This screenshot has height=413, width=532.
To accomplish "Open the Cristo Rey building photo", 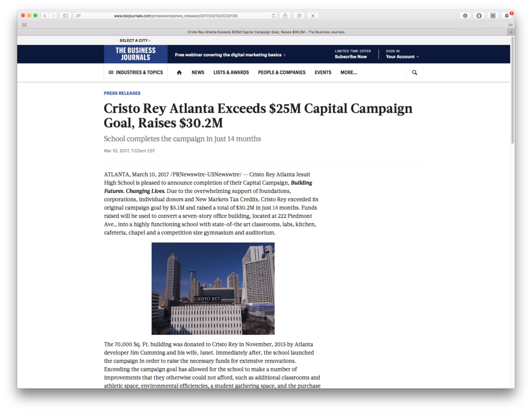I will pyautogui.click(x=212, y=288).
